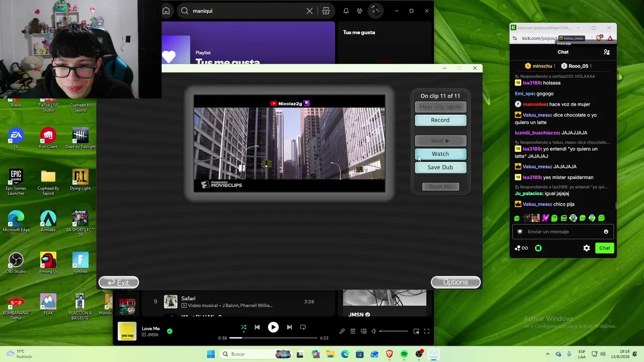
Task: Open the Kick chat user list icon
Action: coord(607,52)
